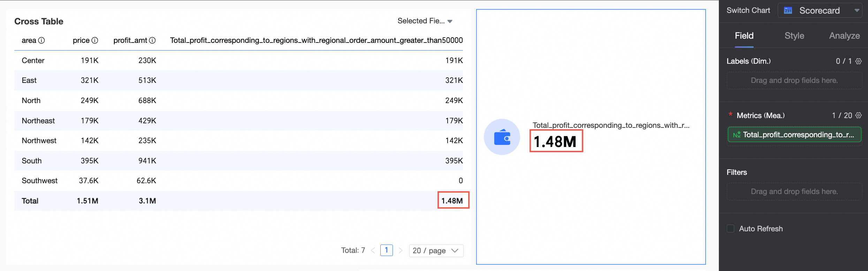
Task: Open the Scorecard chart switch dropdown
Action: [x=820, y=10]
